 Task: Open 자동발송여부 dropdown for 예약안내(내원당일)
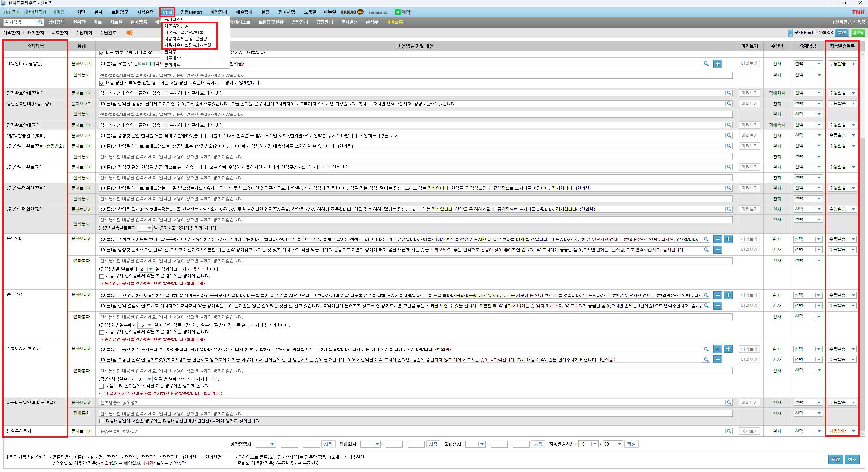click(842, 64)
